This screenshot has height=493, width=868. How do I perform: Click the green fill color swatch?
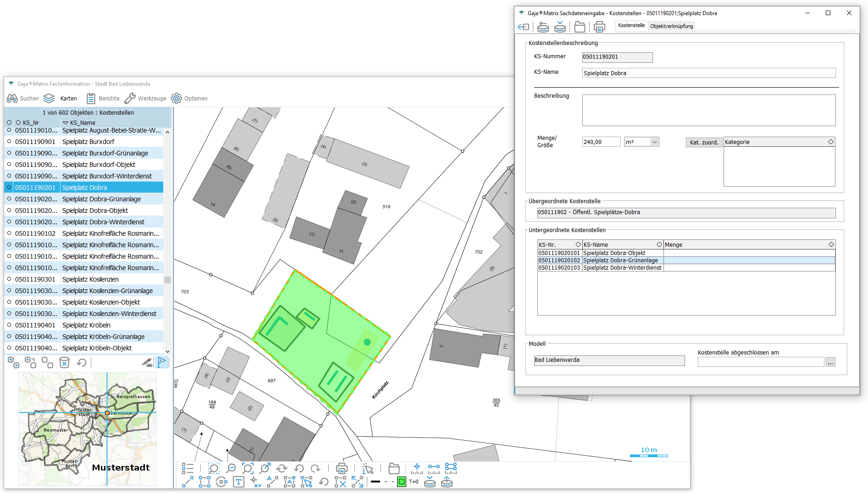(401, 482)
